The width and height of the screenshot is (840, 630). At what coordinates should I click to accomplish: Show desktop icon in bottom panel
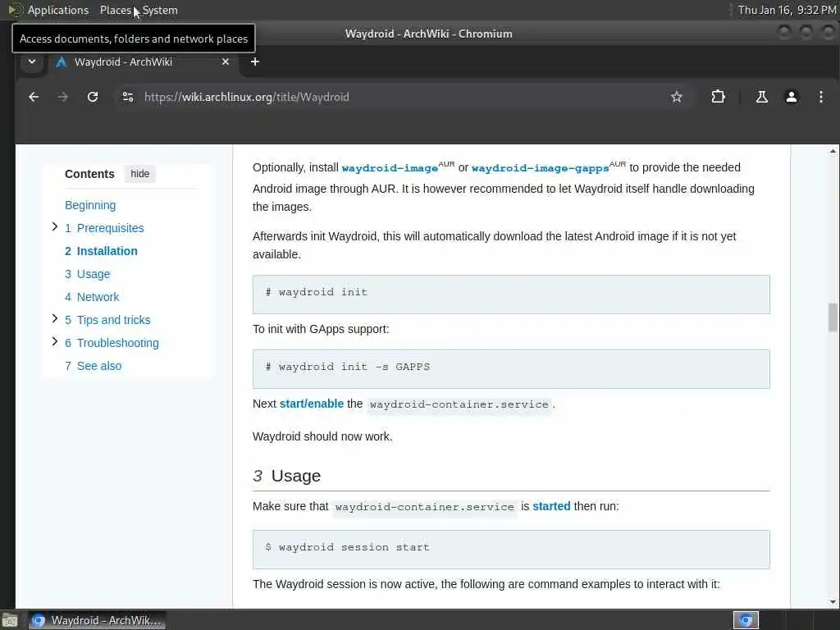(x=9, y=620)
